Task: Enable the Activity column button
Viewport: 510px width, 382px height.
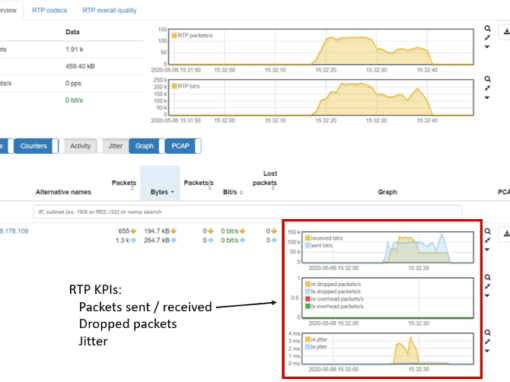Action: (80, 146)
